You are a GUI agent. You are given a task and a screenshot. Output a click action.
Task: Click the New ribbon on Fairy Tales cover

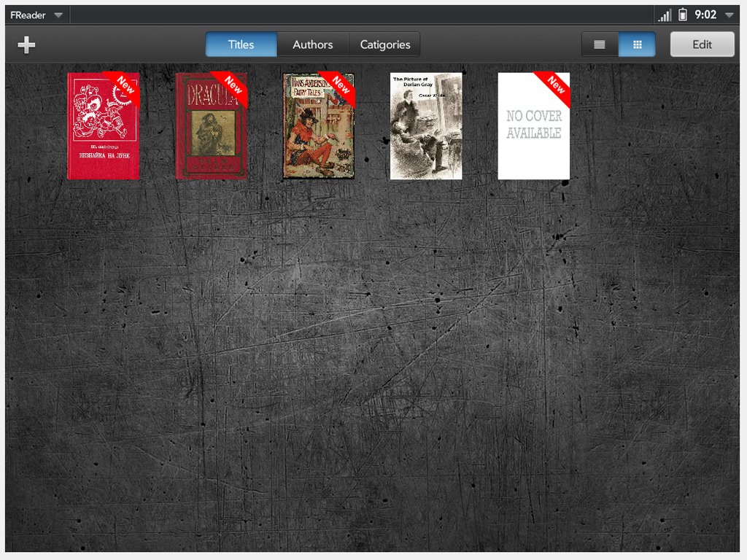pyautogui.click(x=341, y=85)
